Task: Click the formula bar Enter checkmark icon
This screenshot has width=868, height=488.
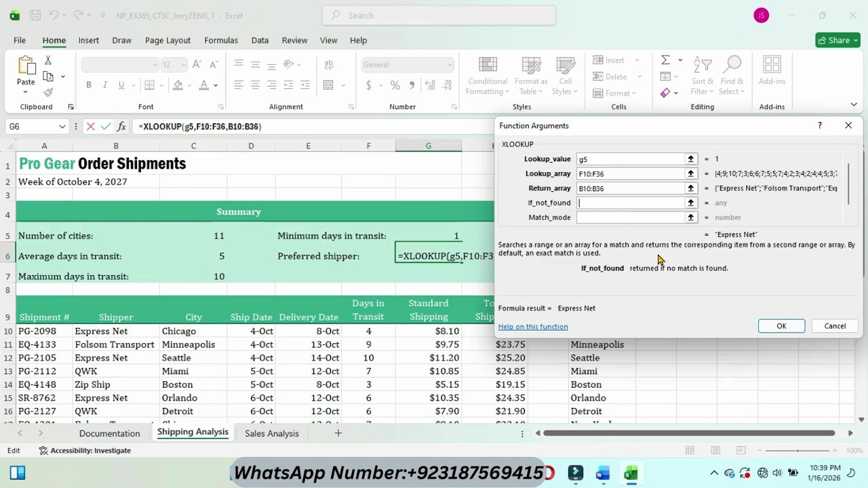Action: pos(106,126)
